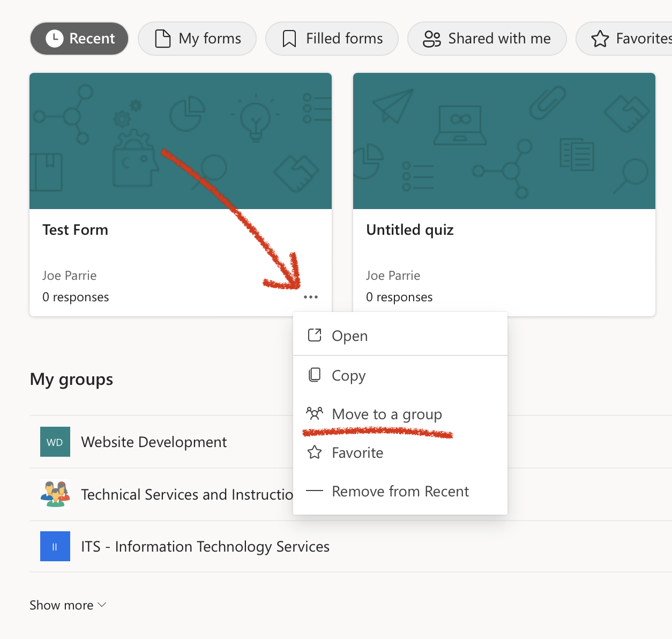Expand groups list with Show more

pyautogui.click(x=68, y=605)
